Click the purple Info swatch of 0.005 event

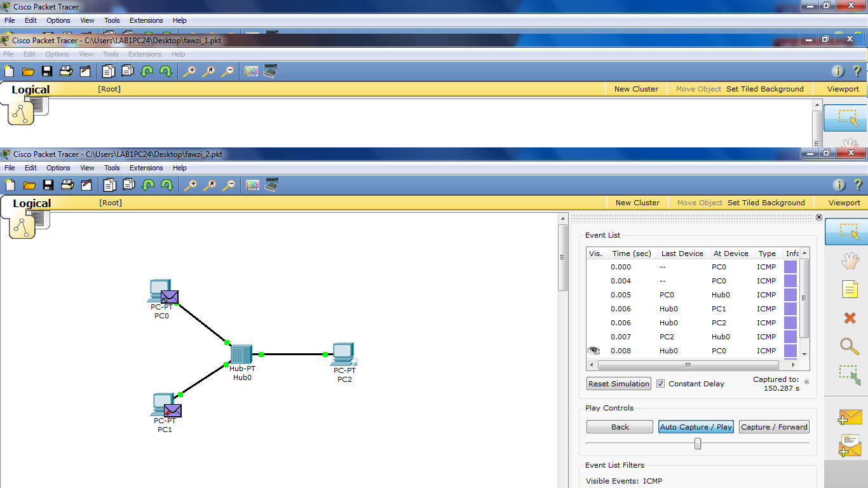pos(790,295)
